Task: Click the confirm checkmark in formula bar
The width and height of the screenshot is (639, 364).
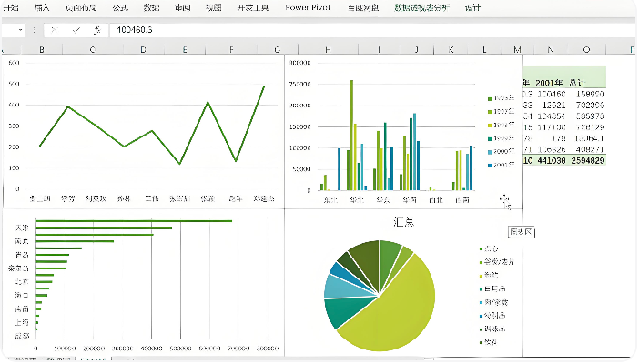Action: 76,30
